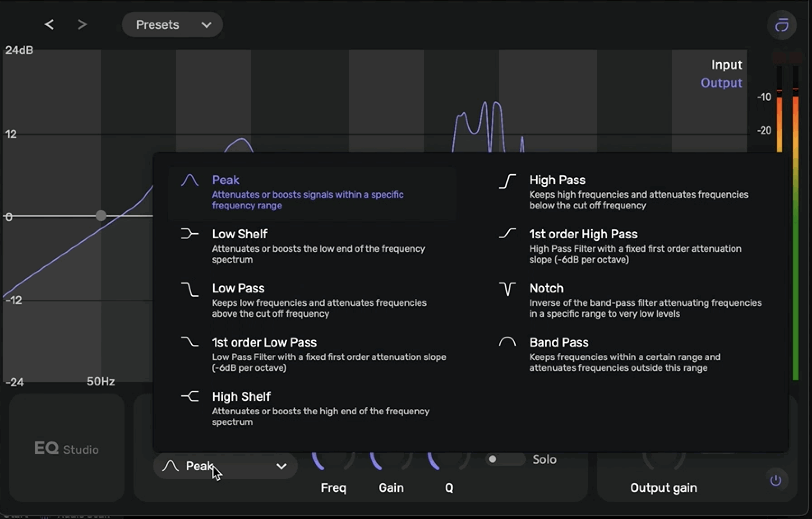Click the Freq knob
This screenshot has height=519, width=812.
333,460
